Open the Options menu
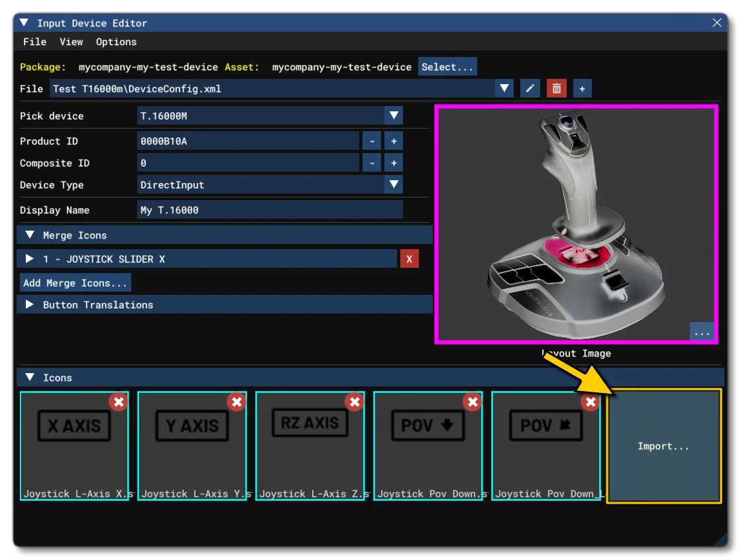This screenshot has height=560, width=741. coord(116,42)
